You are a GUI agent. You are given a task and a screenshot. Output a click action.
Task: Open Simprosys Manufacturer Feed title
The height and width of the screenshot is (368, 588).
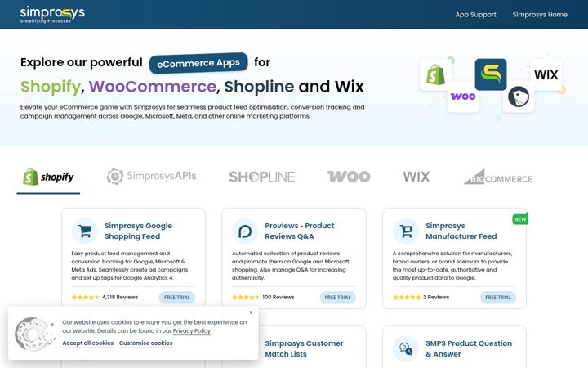[x=461, y=231]
